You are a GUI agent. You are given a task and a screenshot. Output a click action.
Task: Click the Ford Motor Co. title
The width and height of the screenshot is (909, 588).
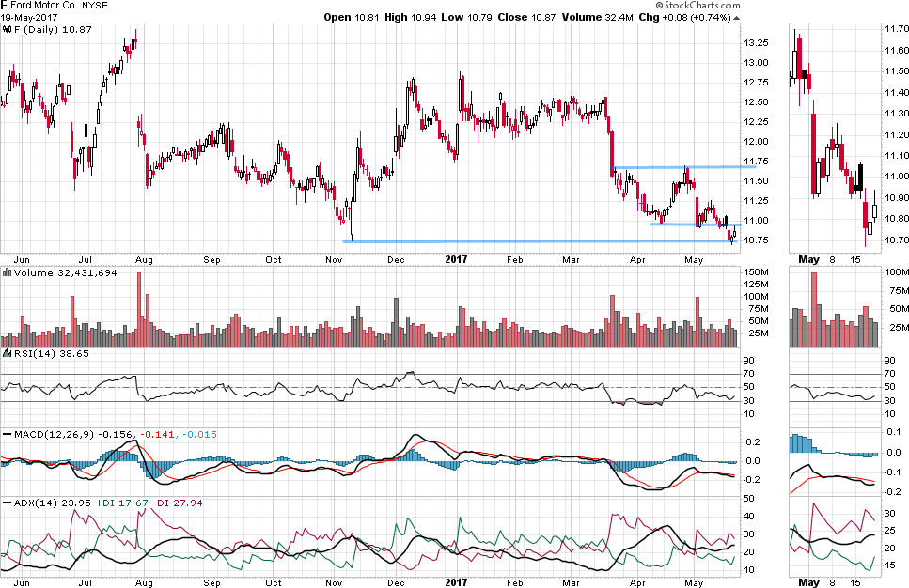click(44, 6)
